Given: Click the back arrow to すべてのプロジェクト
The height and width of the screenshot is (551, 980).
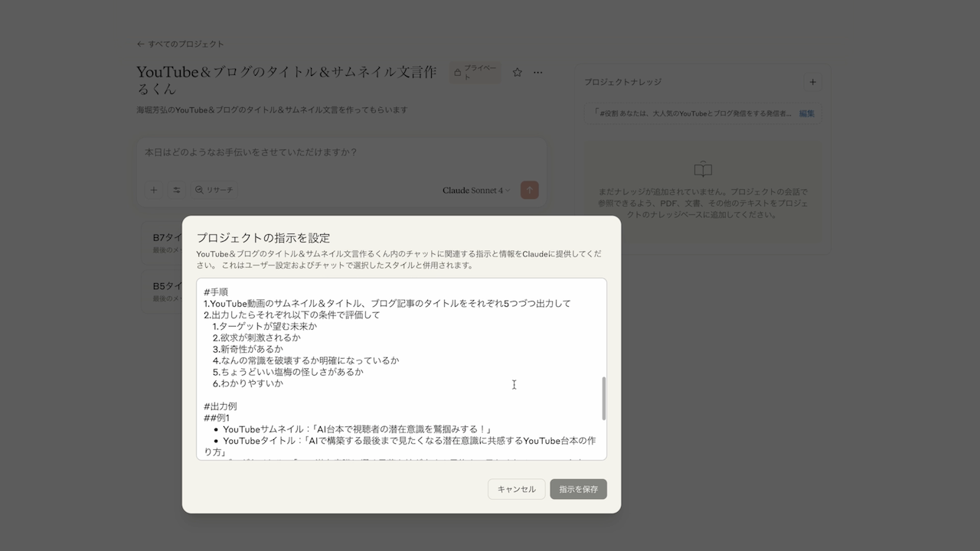Looking at the screenshot, I should coord(141,44).
